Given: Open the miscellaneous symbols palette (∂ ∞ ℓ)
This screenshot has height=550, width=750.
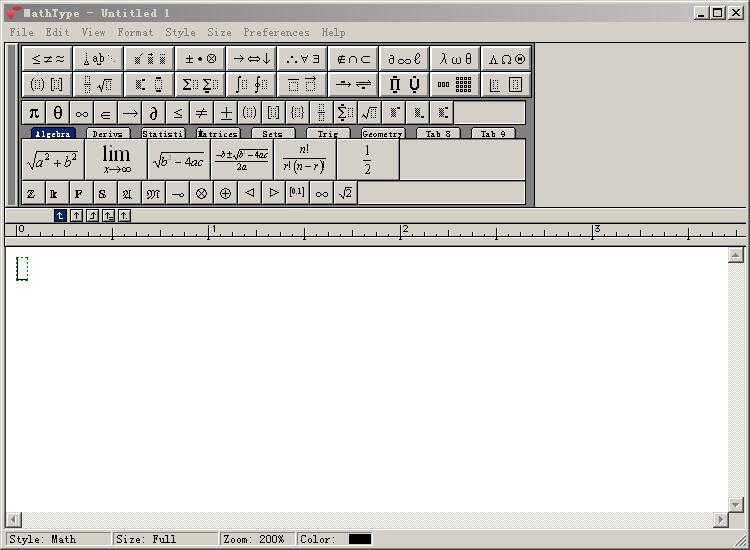Looking at the screenshot, I should pos(404,59).
